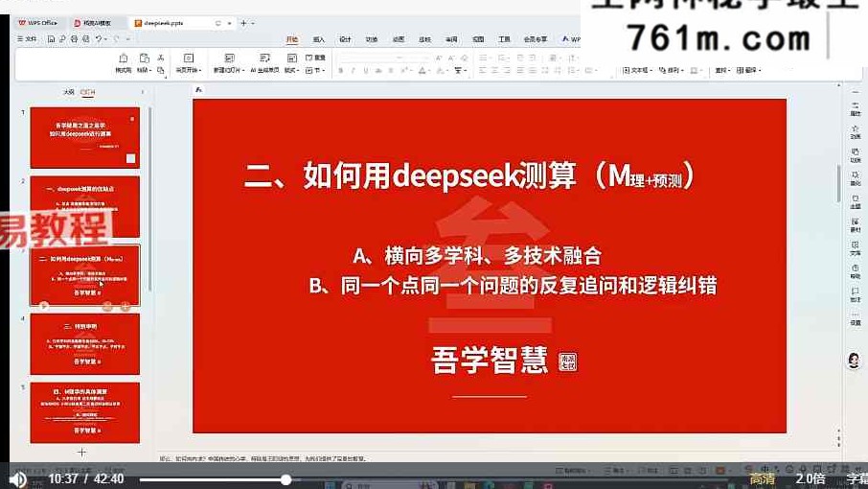Click the Reset slide button
Viewport: 868px width, 489px height.
coord(315,58)
